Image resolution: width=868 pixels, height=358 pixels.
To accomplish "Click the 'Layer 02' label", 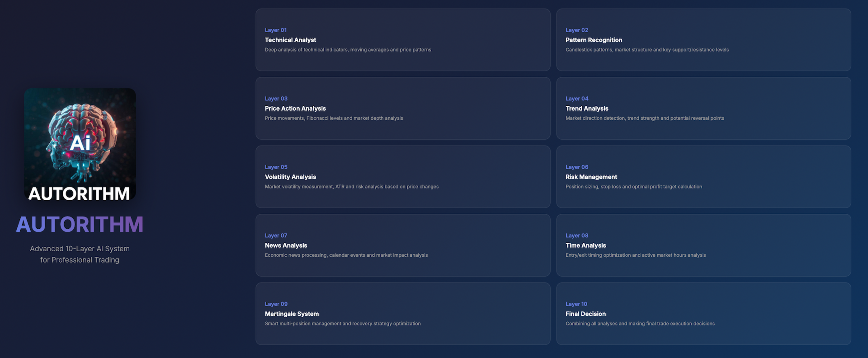I will click(x=577, y=30).
